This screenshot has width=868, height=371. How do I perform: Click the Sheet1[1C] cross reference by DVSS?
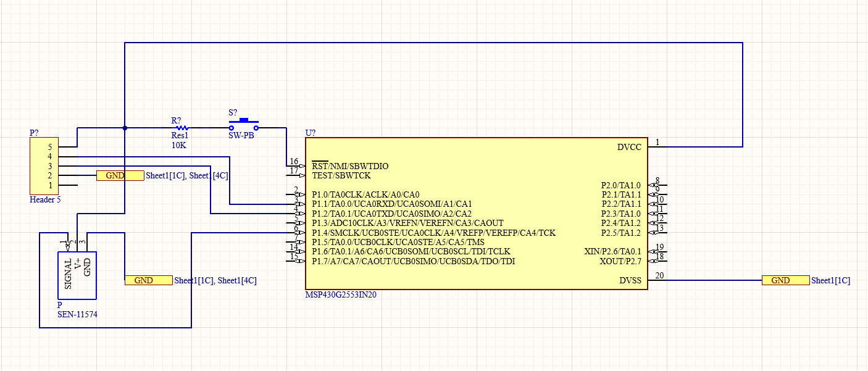tap(830, 280)
